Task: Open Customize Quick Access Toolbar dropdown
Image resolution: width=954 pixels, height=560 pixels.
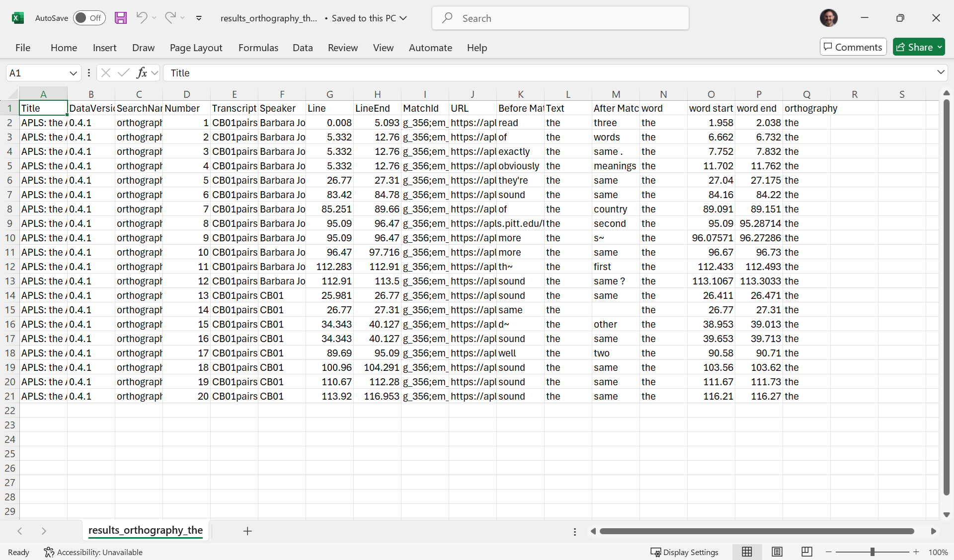Action: pyautogui.click(x=199, y=18)
